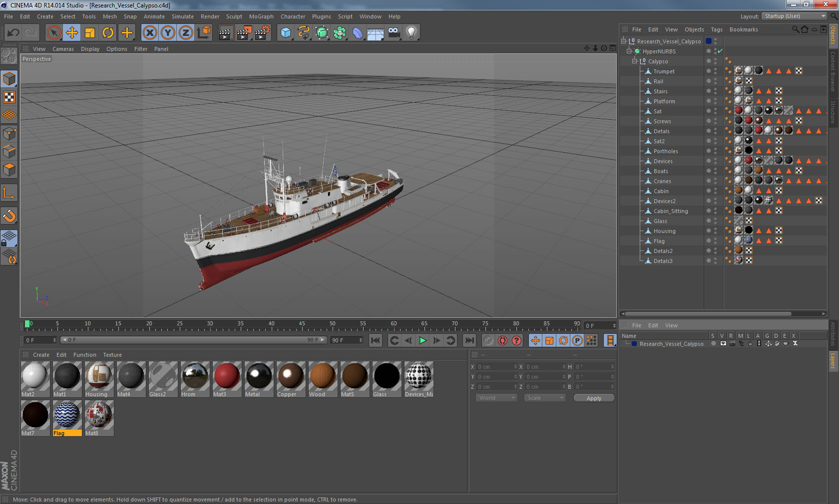Click the coordinate system icon
Screen dimensions: 839x504
[204, 33]
